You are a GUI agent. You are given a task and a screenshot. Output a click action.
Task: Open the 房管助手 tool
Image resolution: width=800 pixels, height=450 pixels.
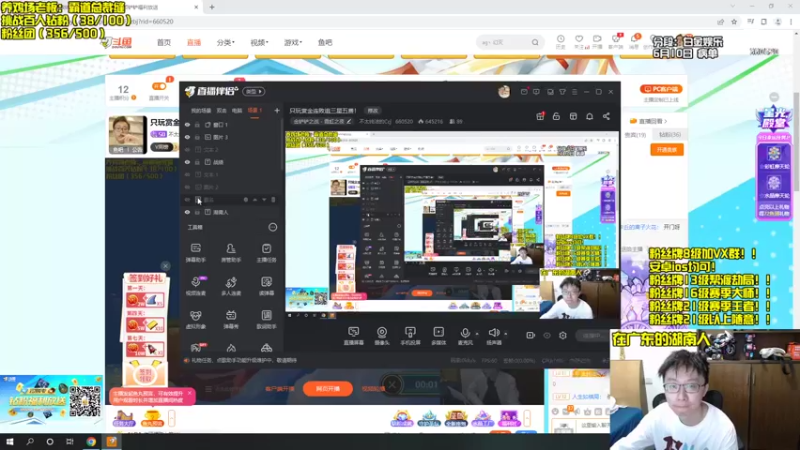(x=231, y=253)
